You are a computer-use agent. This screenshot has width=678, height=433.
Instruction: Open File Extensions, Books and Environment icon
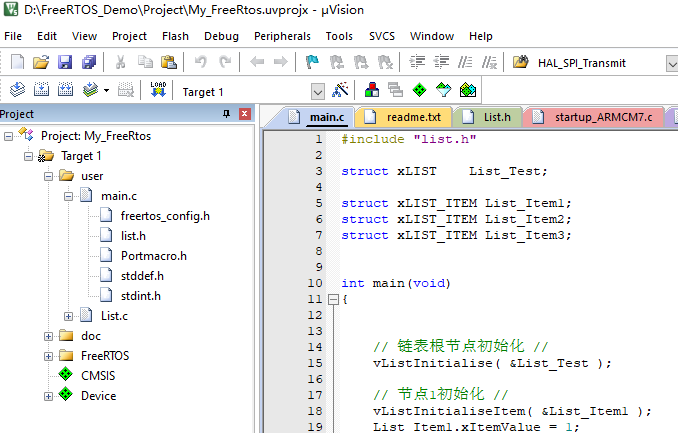(x=372, y=90)
